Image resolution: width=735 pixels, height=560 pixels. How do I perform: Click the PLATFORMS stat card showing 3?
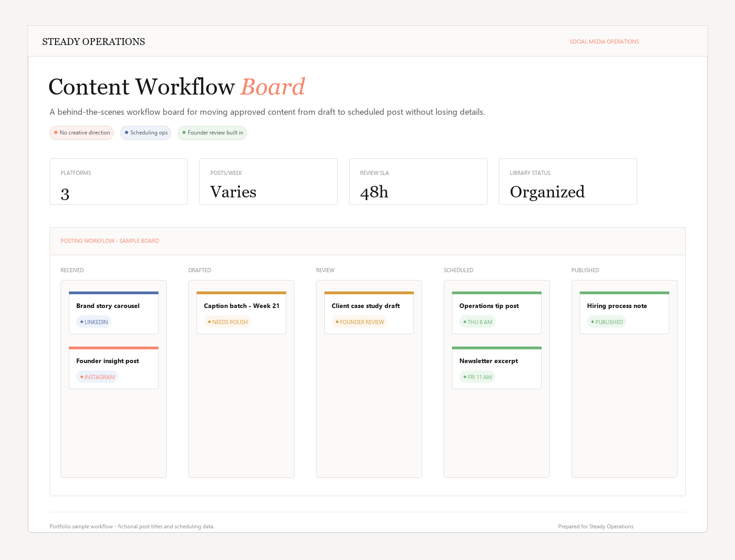tap(119, 181)
